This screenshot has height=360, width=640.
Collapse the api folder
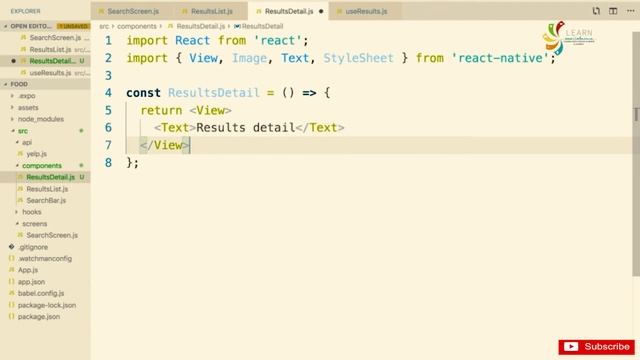pos(27,142)
